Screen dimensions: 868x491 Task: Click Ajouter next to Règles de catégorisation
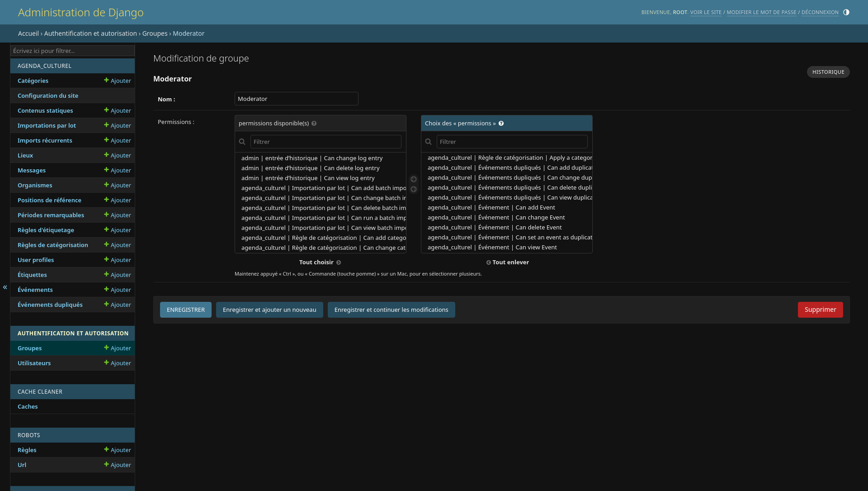[118, 245]
